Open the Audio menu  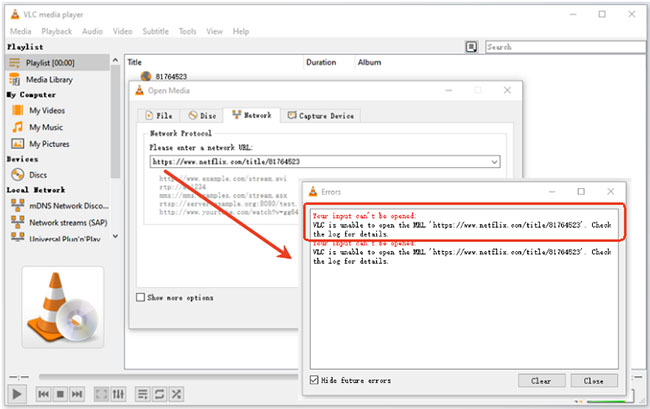(x=92, y=31)
